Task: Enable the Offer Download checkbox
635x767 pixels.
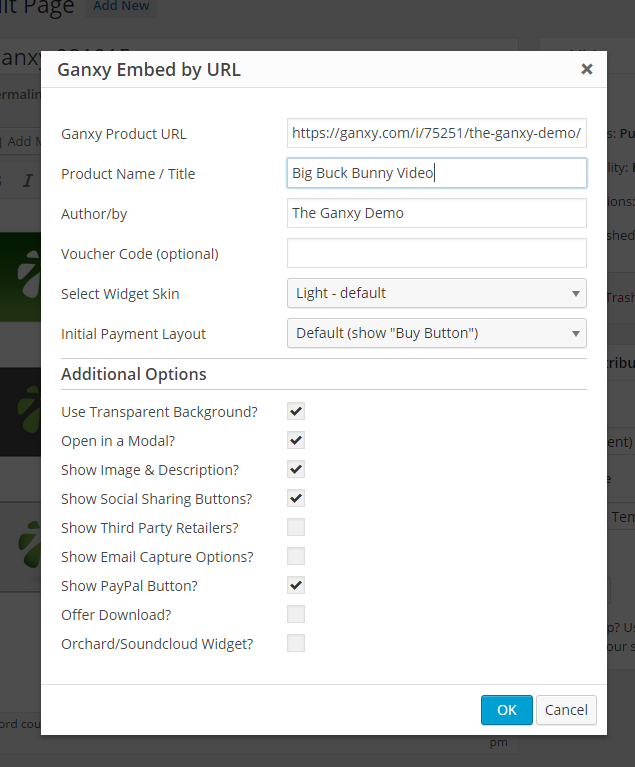Action: (296, 614)
